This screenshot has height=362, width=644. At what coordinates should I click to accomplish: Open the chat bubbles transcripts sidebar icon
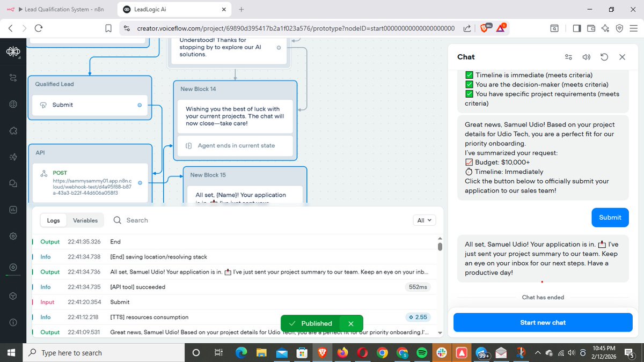(13, 183)
